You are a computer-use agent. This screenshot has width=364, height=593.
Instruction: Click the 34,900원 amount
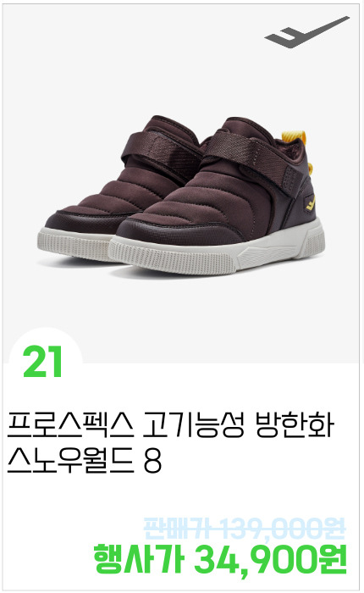pos(271,559)
